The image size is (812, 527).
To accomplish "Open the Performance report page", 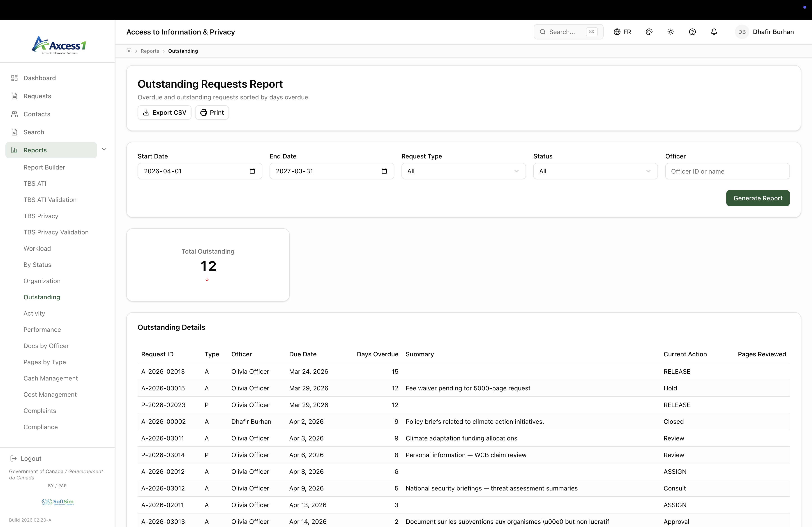I will 42,329.
